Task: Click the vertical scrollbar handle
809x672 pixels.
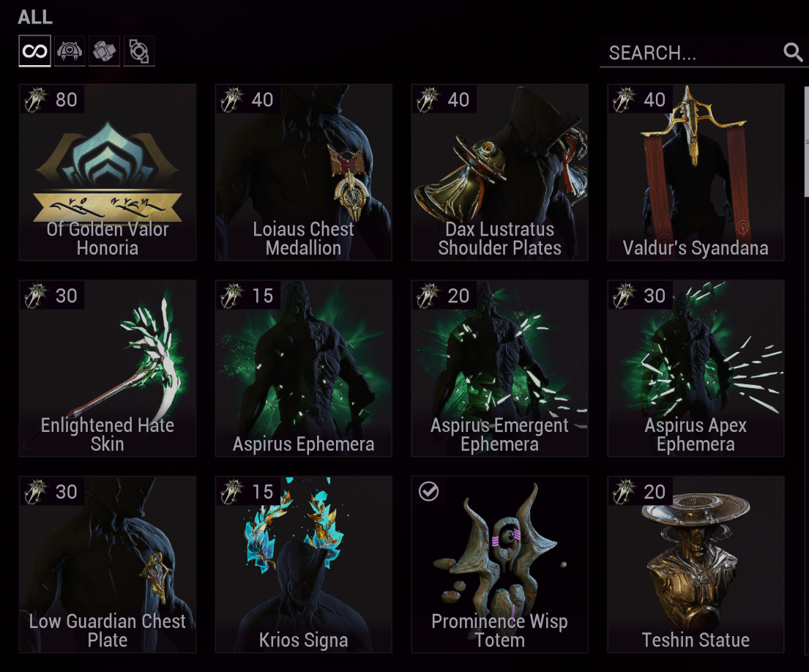Action: [806, 142]
